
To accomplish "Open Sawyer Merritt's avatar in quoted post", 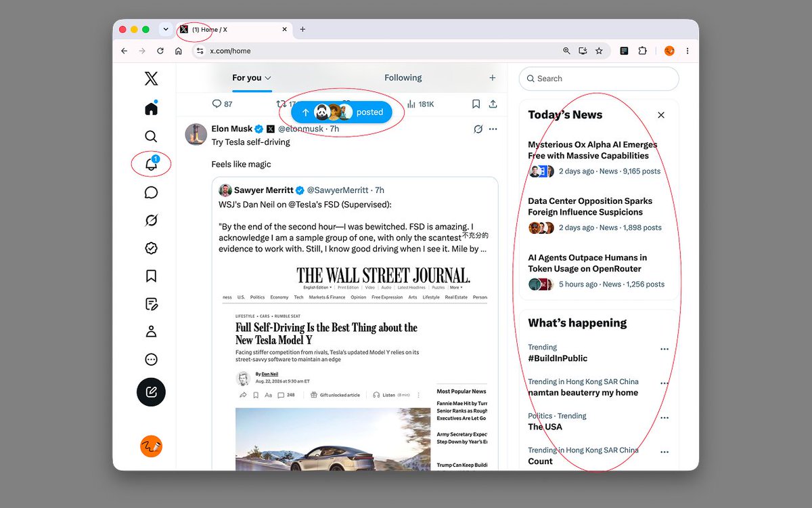I will click(225, 190).
